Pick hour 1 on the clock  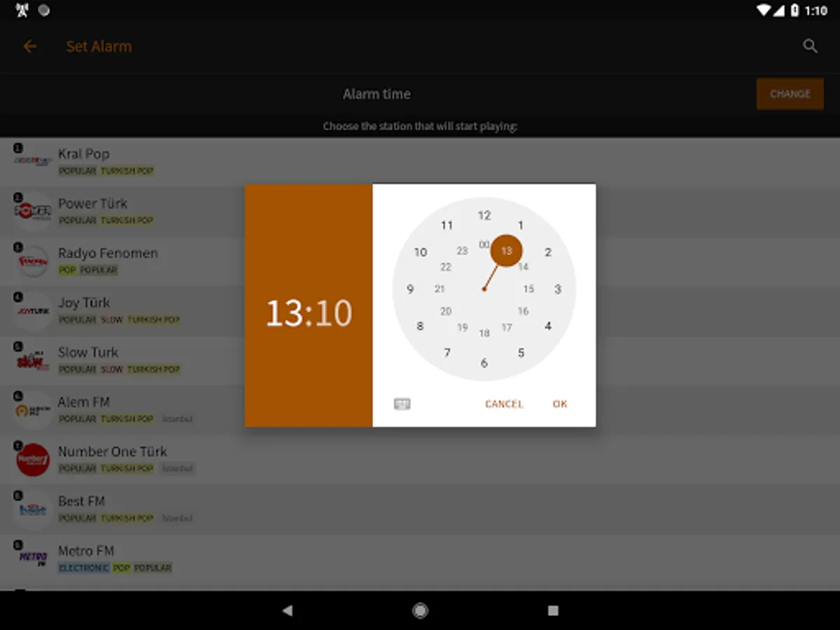pos(520,225)
